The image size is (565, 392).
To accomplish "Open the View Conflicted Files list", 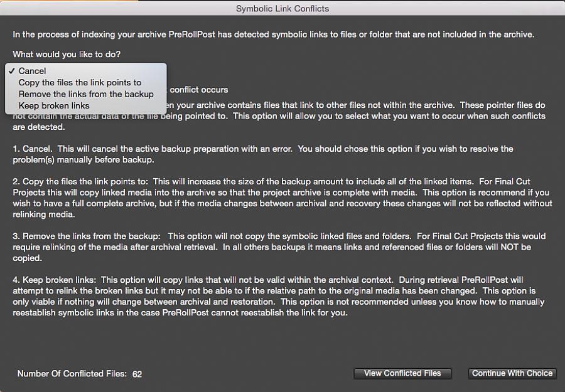I will 402,373.
